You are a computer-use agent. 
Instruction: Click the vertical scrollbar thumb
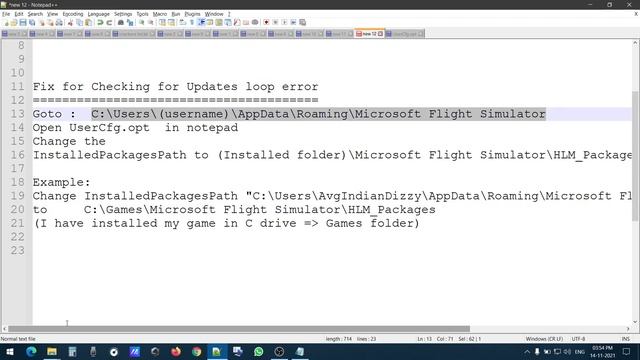[636, 156]
